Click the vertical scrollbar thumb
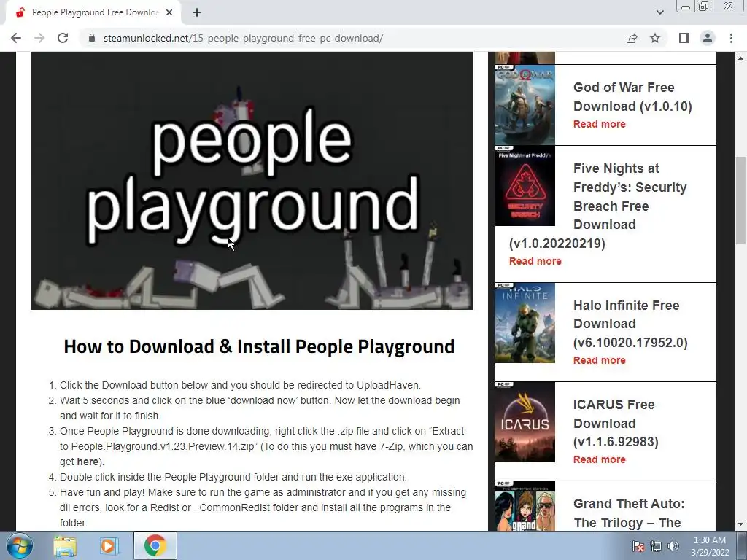 741,200
